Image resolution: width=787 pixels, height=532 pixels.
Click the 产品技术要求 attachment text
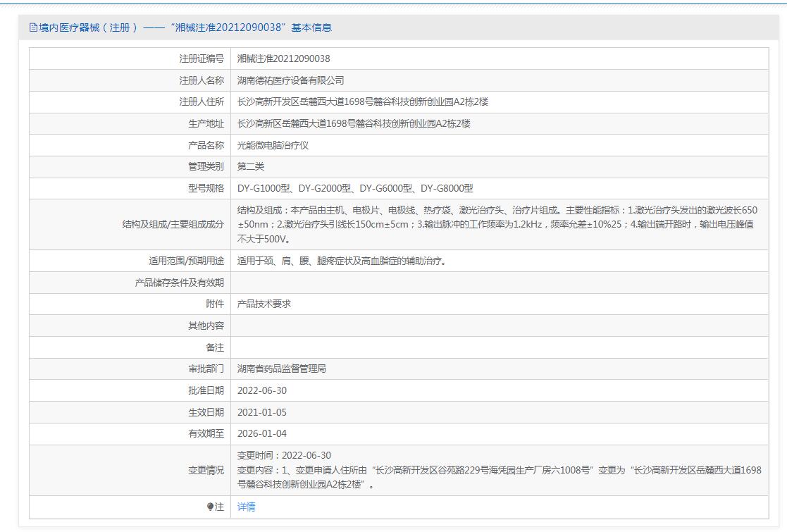[264, 304]
